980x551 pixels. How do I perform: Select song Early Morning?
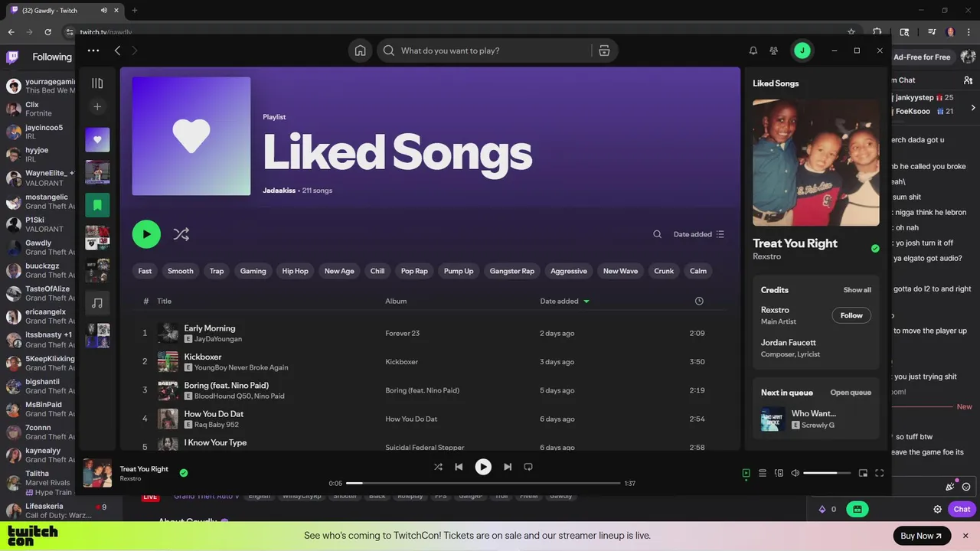(x=210, y=328)
